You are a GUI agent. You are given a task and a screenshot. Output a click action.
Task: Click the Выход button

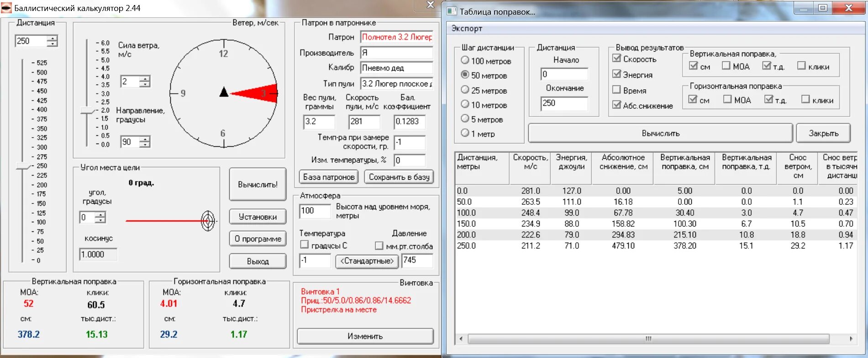258,262
